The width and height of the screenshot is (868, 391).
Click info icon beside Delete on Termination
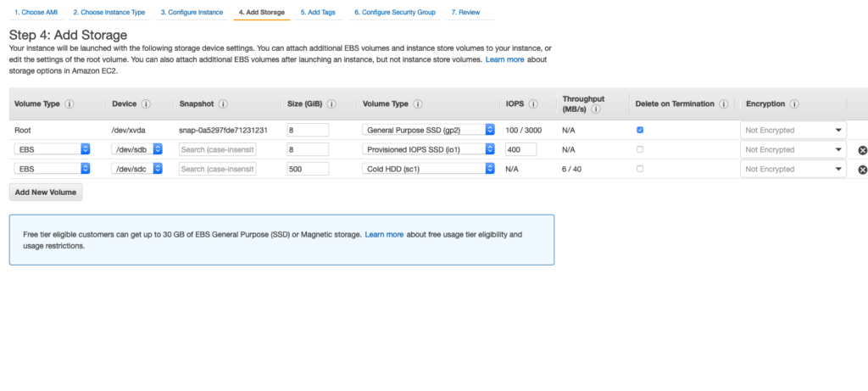pos(723,104)
